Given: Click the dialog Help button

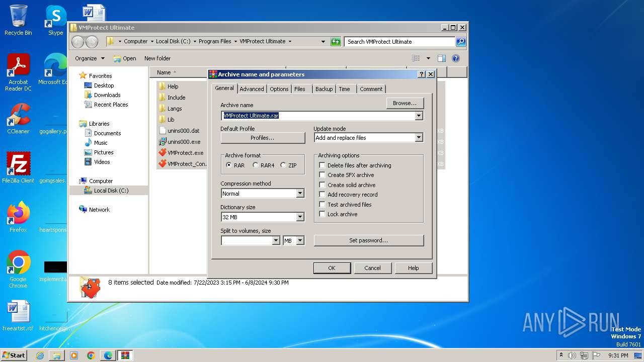Looking at the screenshot, I should [413, 268].
